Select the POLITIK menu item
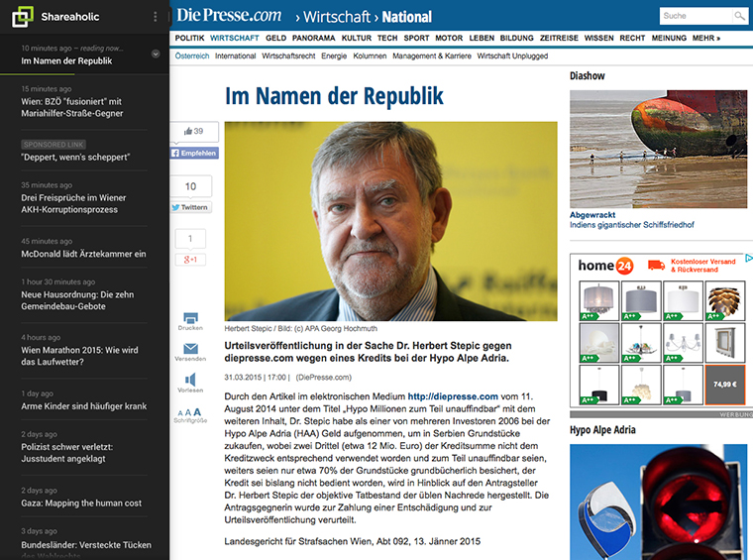 click(189, 38)
